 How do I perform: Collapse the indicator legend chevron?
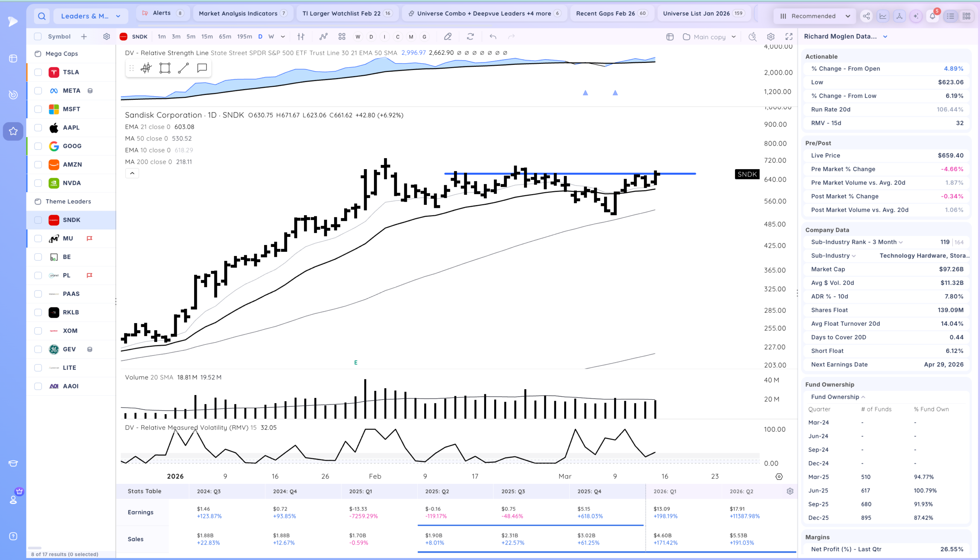(x=132, y=173)
